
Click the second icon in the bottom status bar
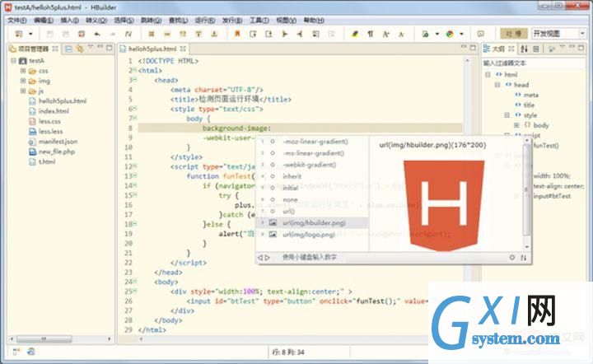[31, 352]
